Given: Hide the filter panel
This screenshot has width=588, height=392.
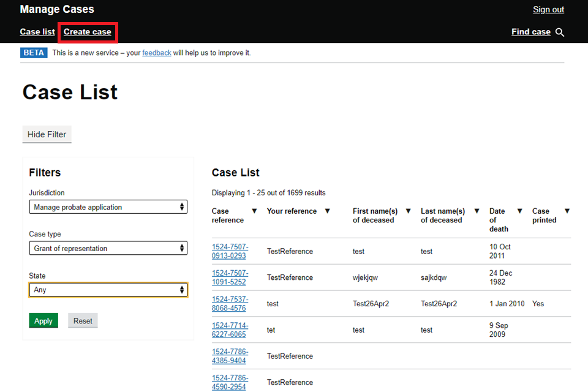Looking at the screenshot, I should coord(47,134).
